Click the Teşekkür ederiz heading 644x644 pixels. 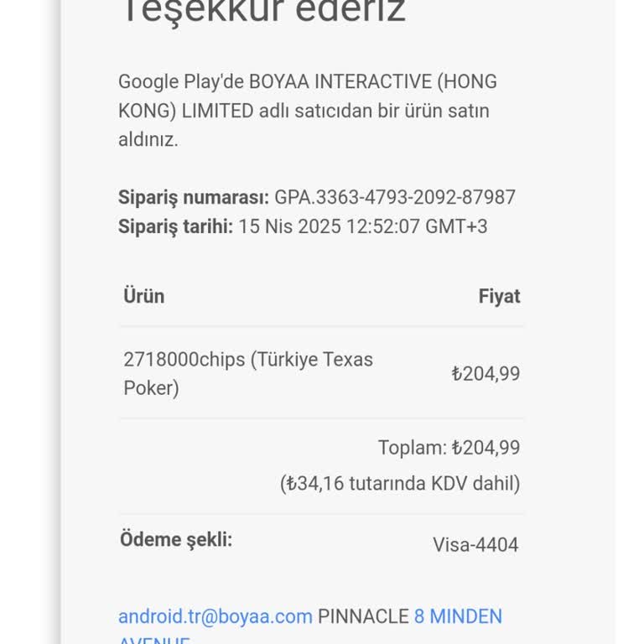(x=263, y=12)
